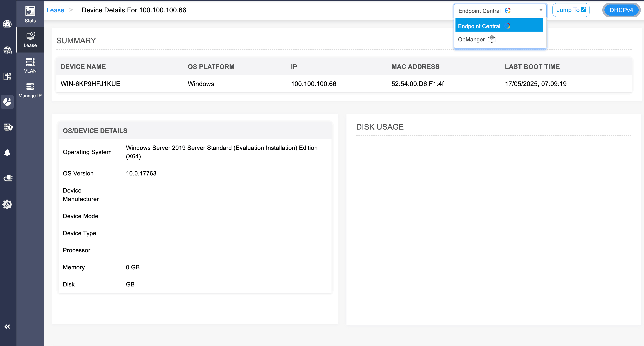This screenshot has width=644, height=346.
Task: Collapse sidebar with double chevron icon
Action: pyautogui.click(x=7, y=327)
